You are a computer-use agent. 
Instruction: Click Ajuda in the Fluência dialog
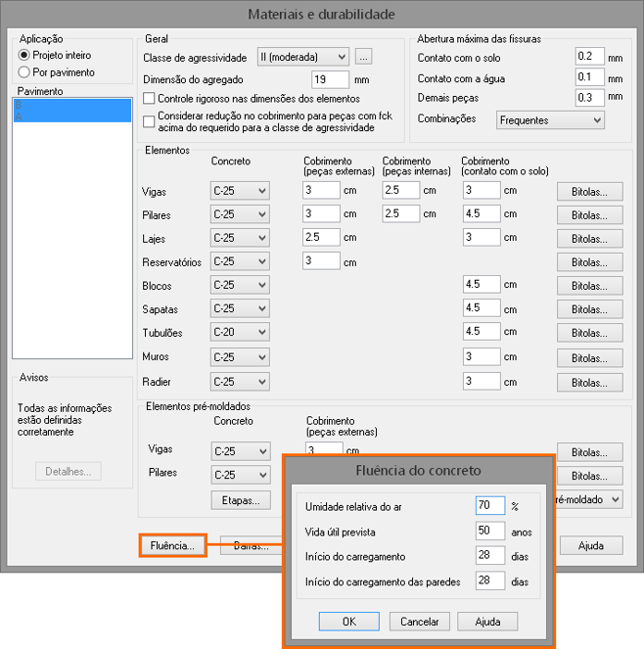pos(487,622)
